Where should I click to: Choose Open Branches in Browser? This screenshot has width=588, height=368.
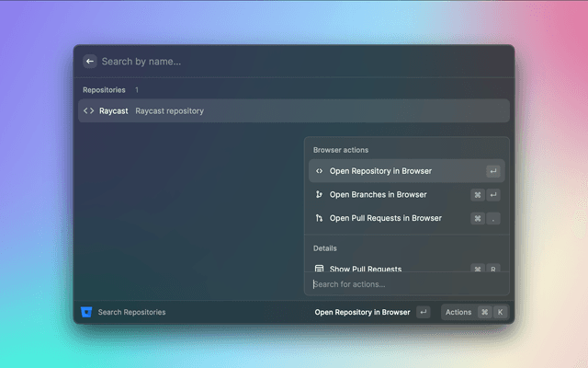click(x=378, y=195)
